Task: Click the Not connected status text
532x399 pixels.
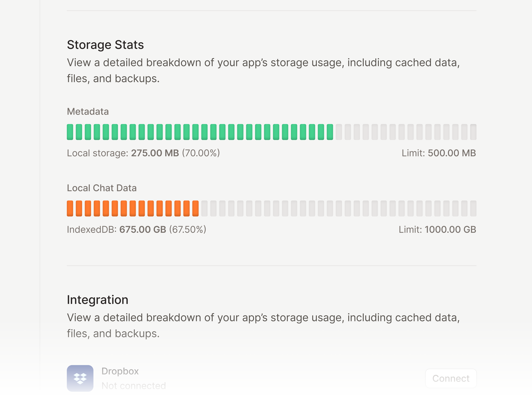Action: tap(134, 385)
